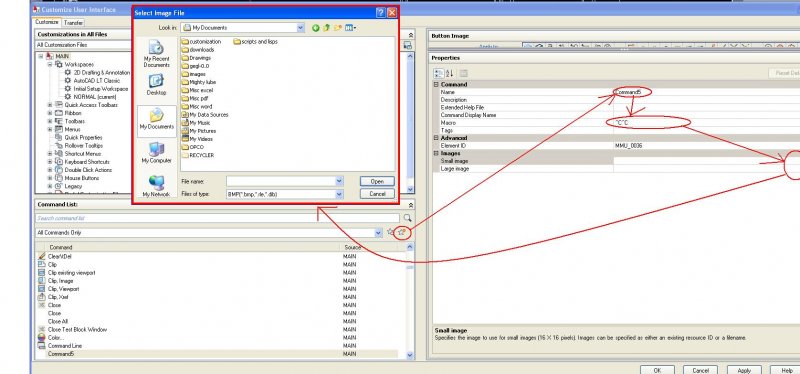The width and height of the screenshot is (800, 374).
Task: Click the alphabetical sort icon in Properties
Action: [x=450, y=73]
